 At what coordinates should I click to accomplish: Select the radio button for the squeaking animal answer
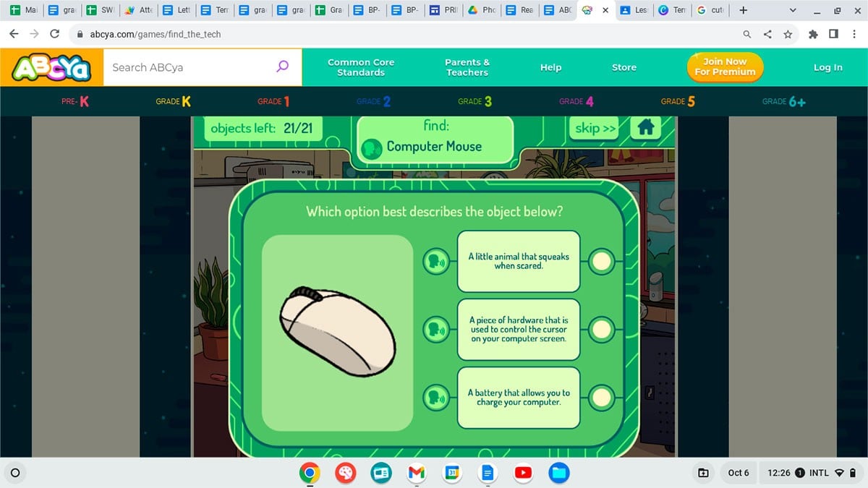click(x=601, y=262)
